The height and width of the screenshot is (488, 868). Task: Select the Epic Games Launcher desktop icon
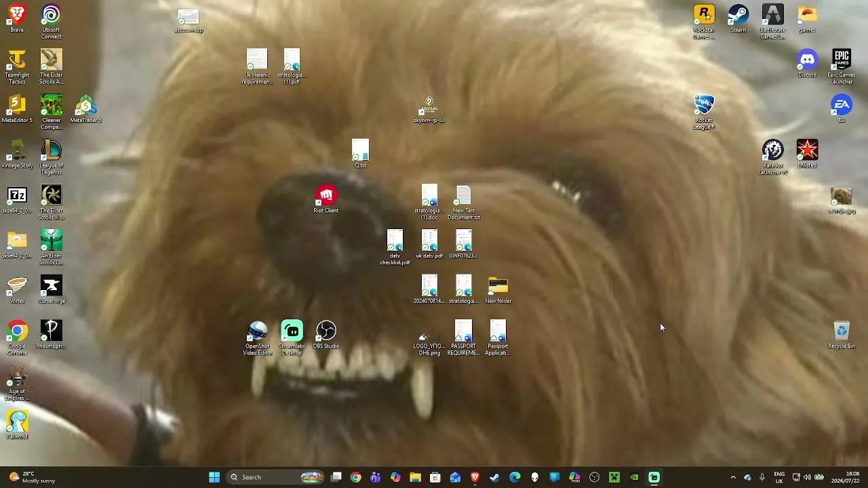pyautogui.click(x=842, y=67)
